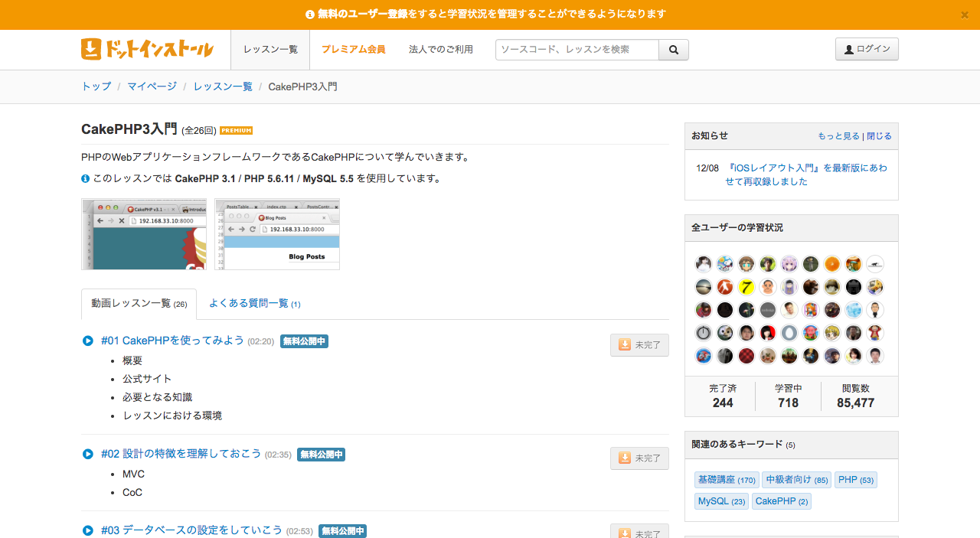The width and height of the screenshot is (980, 538).
Task: Open the iOSレイアウト入門 news link
Action: coord(806,174)
